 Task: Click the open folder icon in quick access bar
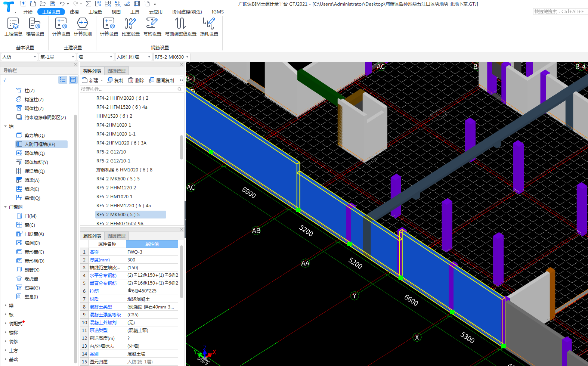pos(43,4)
